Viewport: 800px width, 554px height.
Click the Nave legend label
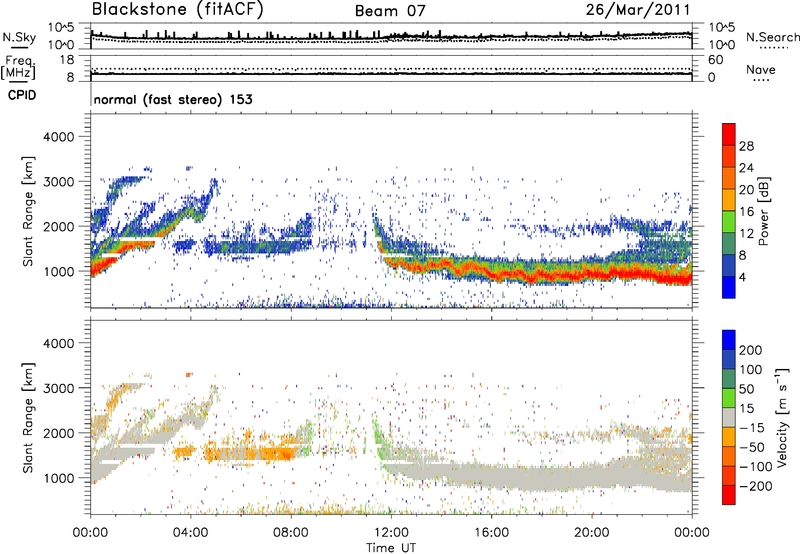761,70
